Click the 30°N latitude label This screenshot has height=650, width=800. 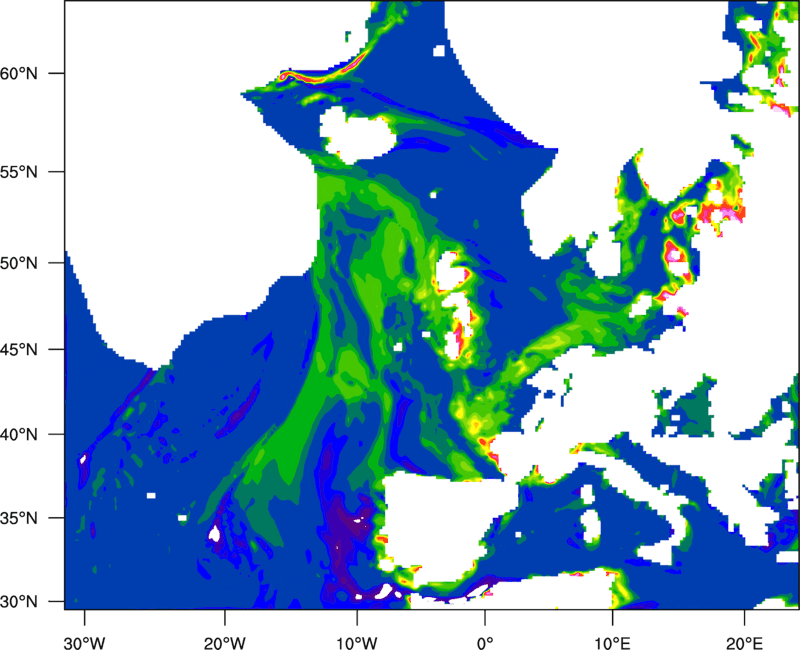click(x=19, y=602)
